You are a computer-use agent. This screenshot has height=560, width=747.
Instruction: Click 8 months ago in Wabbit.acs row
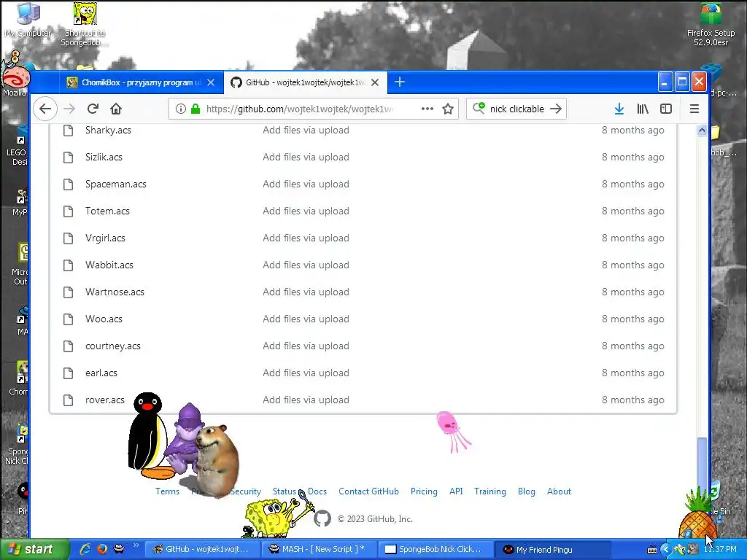point(632,265)
